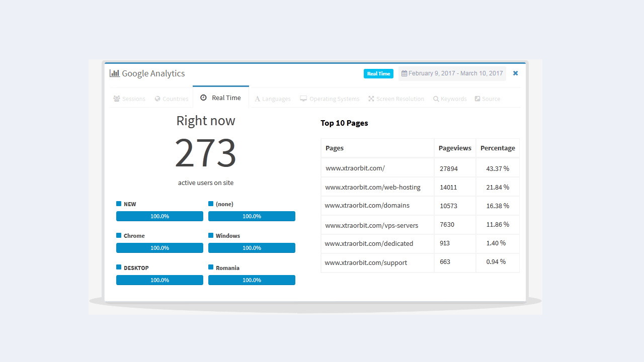This screenshot has height=362, width=644.
Task: Click the Screen Resolution arrows icon
Action: click(371, 99)
